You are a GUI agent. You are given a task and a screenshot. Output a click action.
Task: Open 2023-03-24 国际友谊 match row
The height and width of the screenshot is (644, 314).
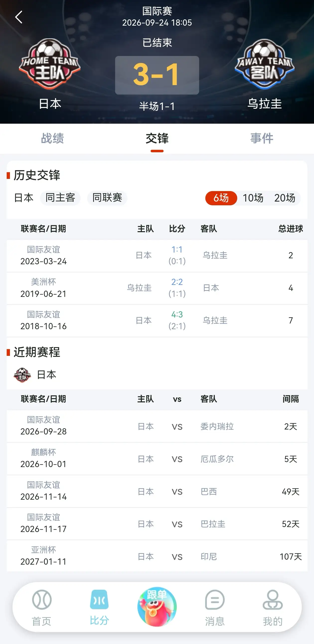(157, 256)
